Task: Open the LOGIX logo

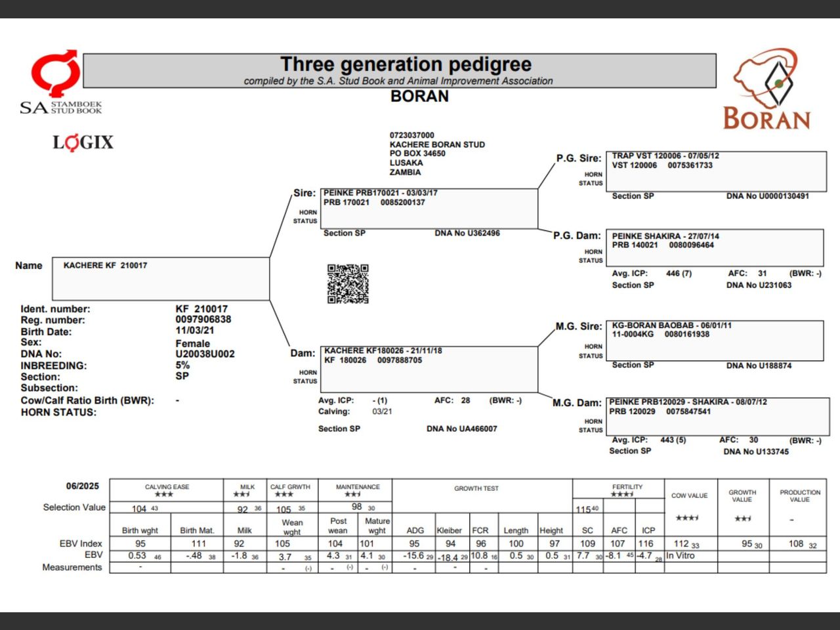Action: (x=83, y=142)
